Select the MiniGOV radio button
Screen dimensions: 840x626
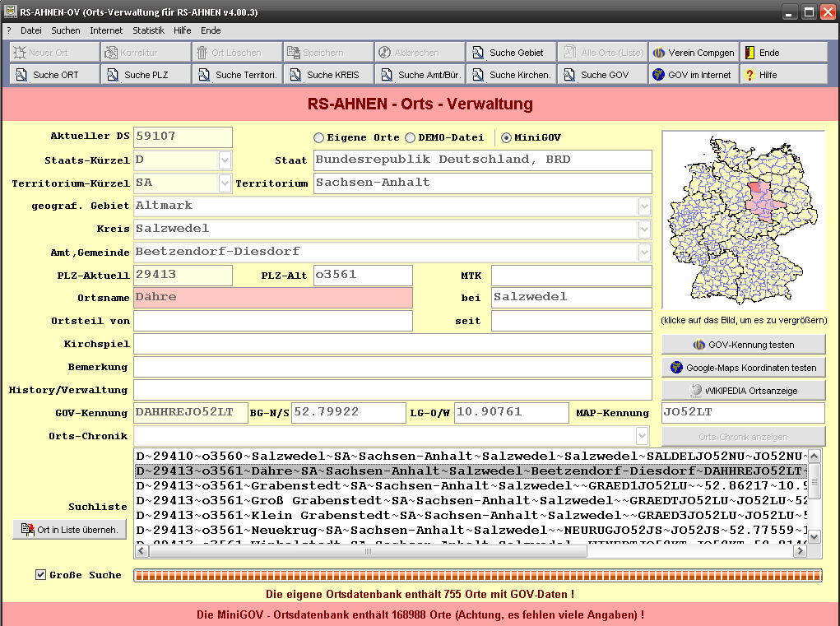(x=506, y=137)
